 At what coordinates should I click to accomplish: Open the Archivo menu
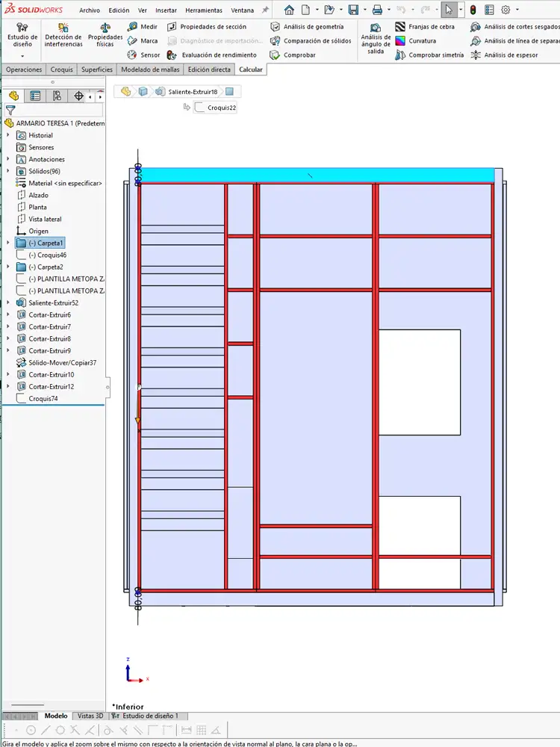point(90,10)
